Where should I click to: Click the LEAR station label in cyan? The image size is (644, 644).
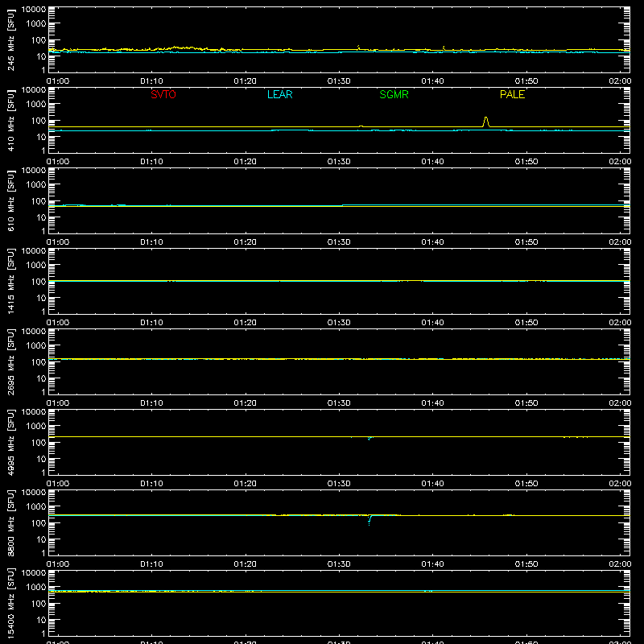(x=279, y=94)
